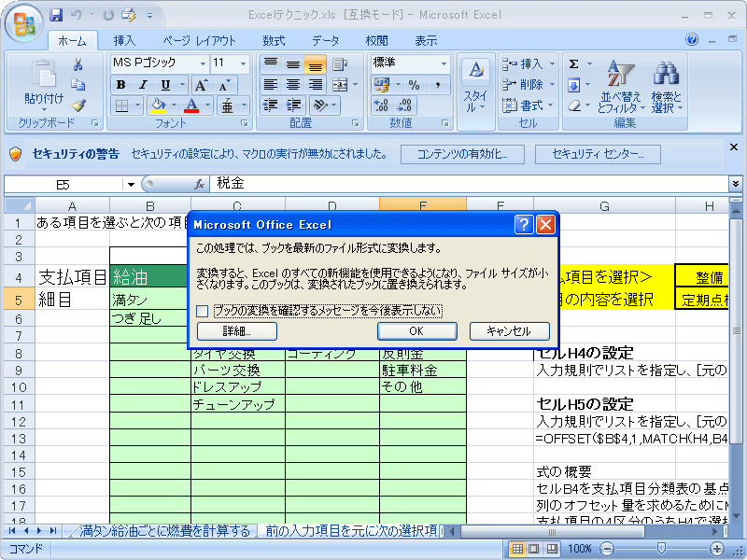Open the スタイル styles dropdown
This screenshot has width=747, height=560.
pyautogui.click(x=475, y=91)
